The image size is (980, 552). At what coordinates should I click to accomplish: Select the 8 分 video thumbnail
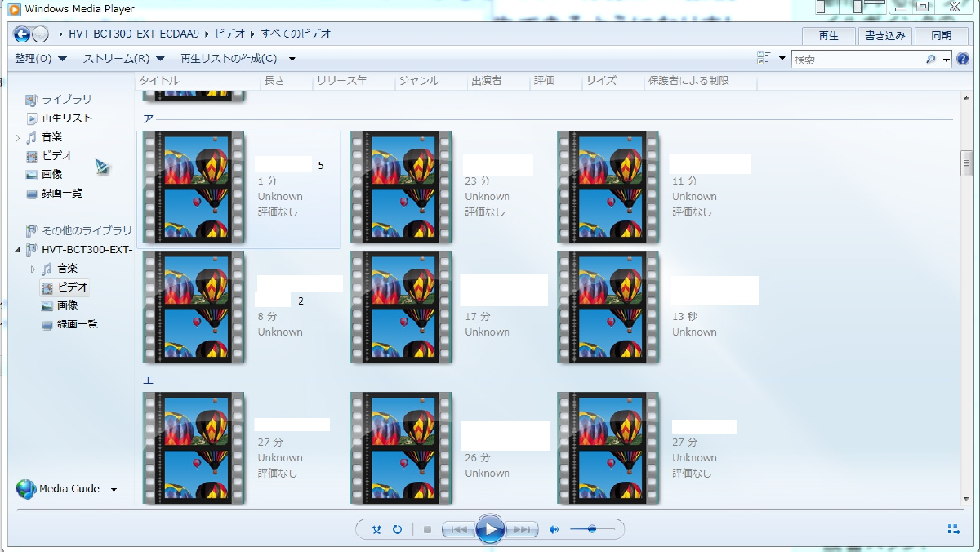194,306
